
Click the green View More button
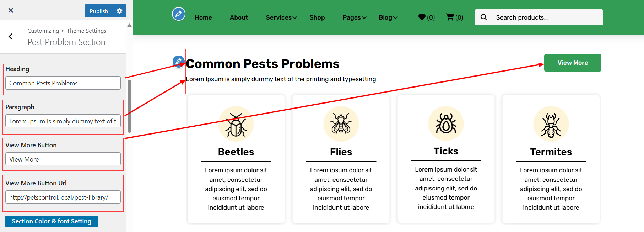point(572,63)
